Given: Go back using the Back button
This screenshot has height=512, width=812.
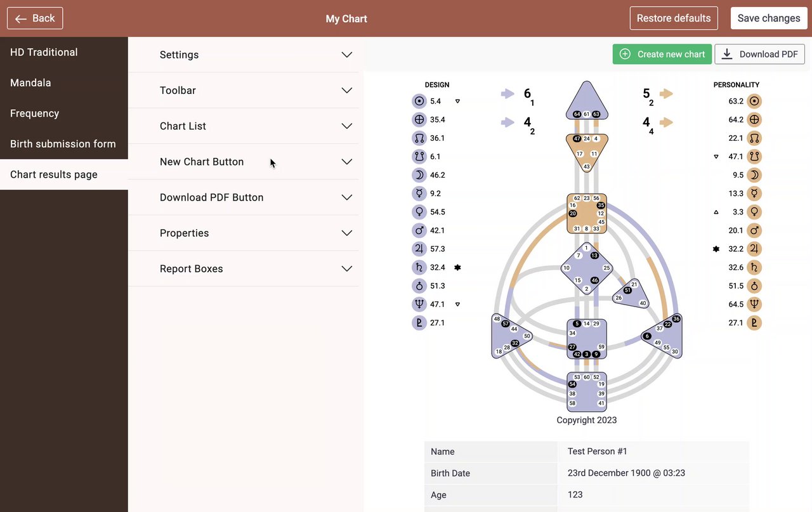Looking at the screenshot, I should tap(35, 18).
